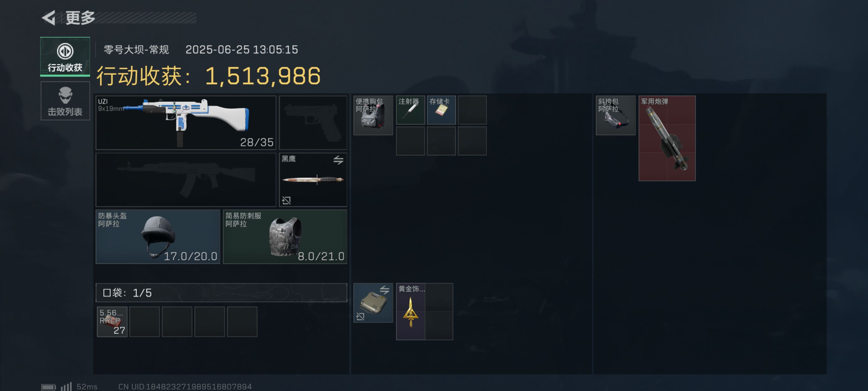Viewport: 868px width, 391px height.
Task: Open the 击败列表 tab
Action: pos(65,101)
